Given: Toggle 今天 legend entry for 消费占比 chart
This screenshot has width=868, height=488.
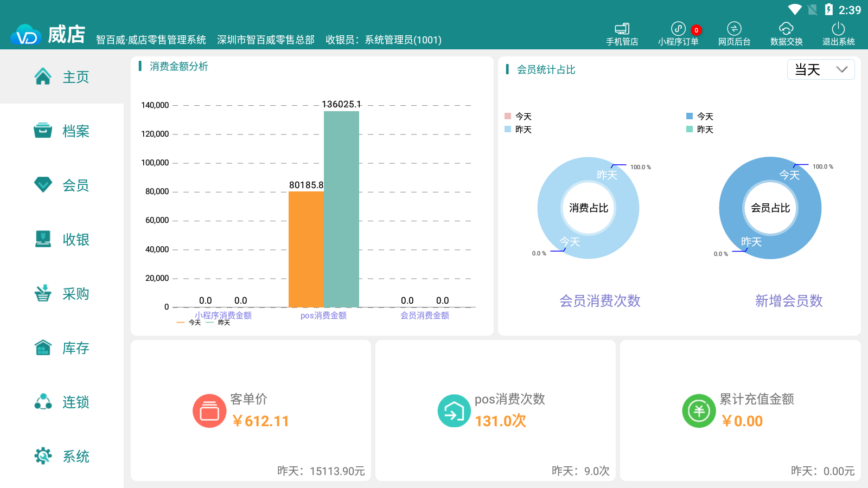Looking at the screenshot, I should [x=518, y=117].
